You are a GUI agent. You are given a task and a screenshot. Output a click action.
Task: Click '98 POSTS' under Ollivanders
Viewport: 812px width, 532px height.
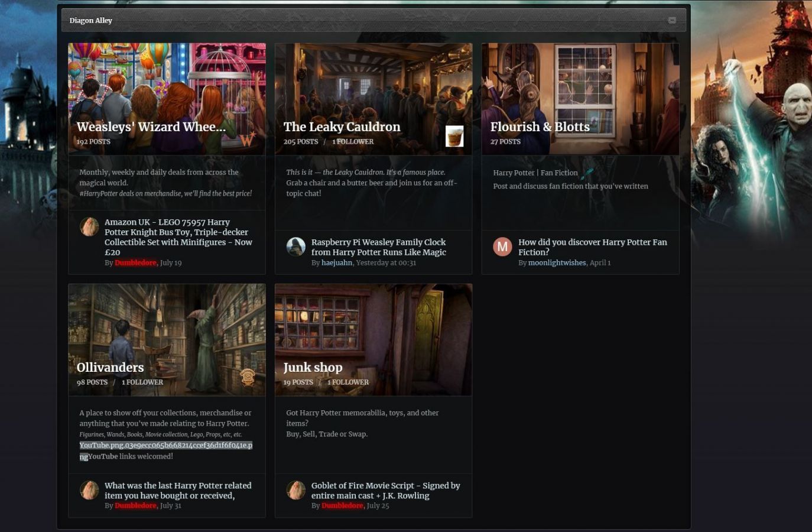click(92, 382)
